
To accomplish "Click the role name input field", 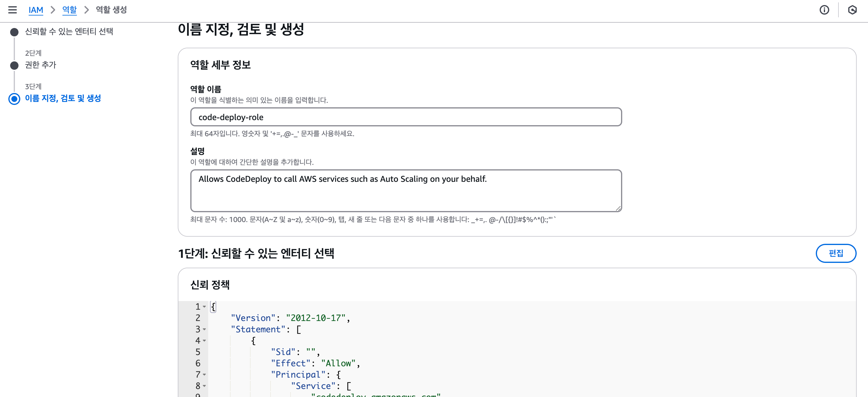I will 406,117.
